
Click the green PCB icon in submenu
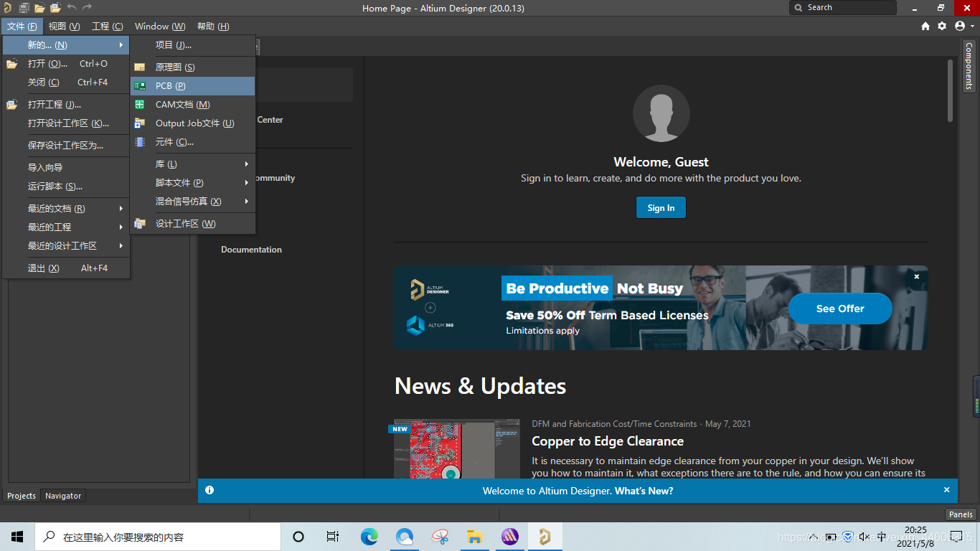point(140,86)
